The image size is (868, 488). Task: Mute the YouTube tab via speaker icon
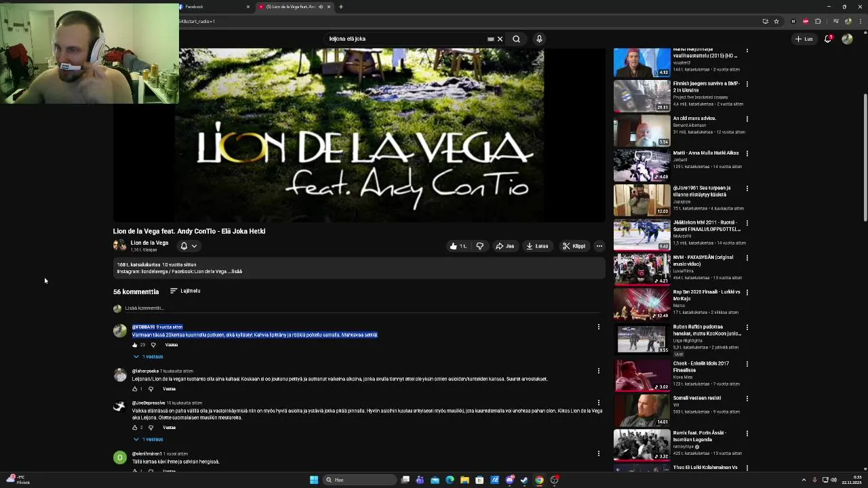click(321, 7)
